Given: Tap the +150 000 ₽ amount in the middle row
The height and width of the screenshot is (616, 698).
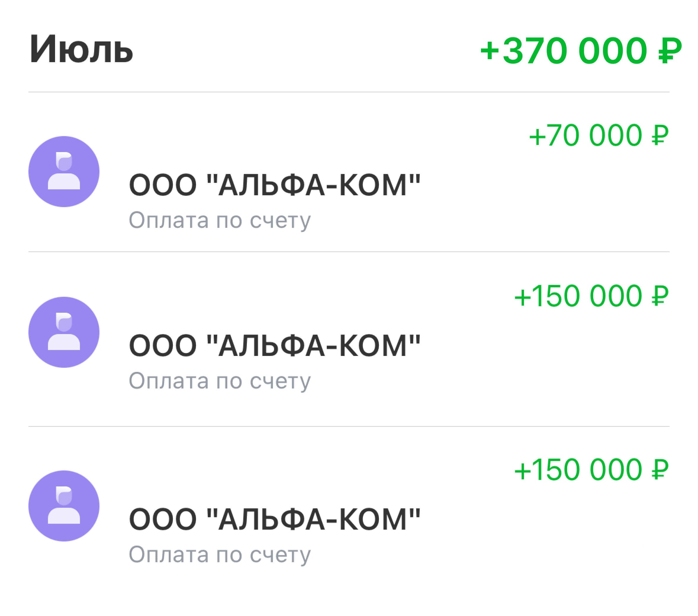Looking at the screenshot, I should pos(591,296).
